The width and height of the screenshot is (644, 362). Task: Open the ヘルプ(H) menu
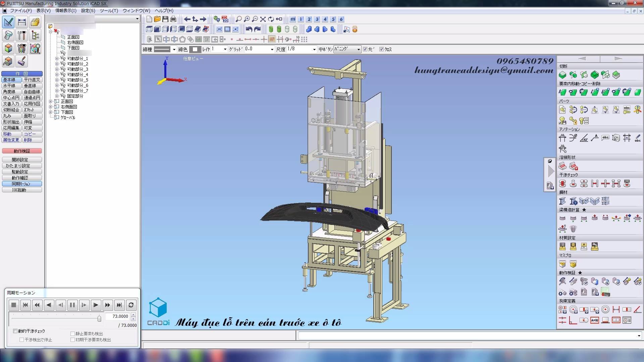pyautogui.click(x=164, y=10)
